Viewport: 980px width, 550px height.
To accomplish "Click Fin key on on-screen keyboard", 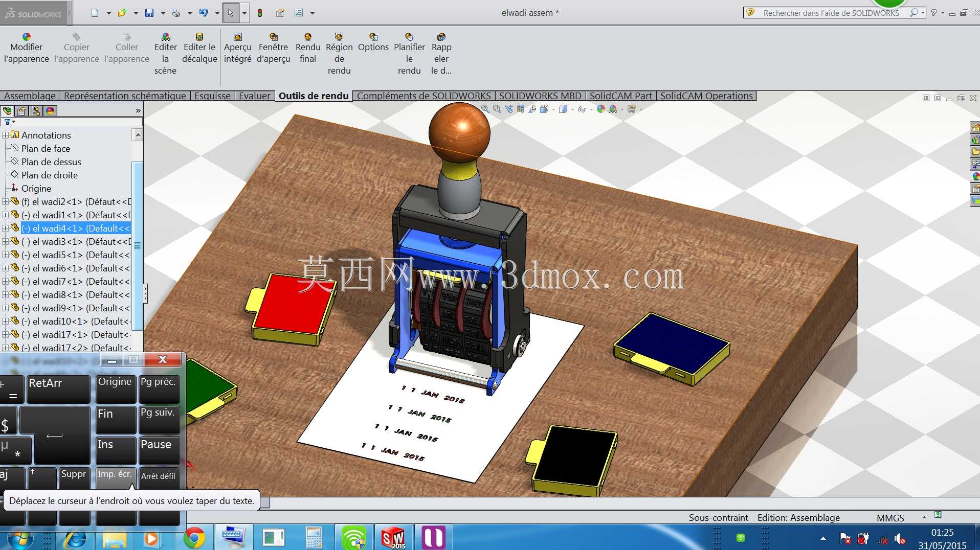I will pyautogui.click(x=116, y=420).
